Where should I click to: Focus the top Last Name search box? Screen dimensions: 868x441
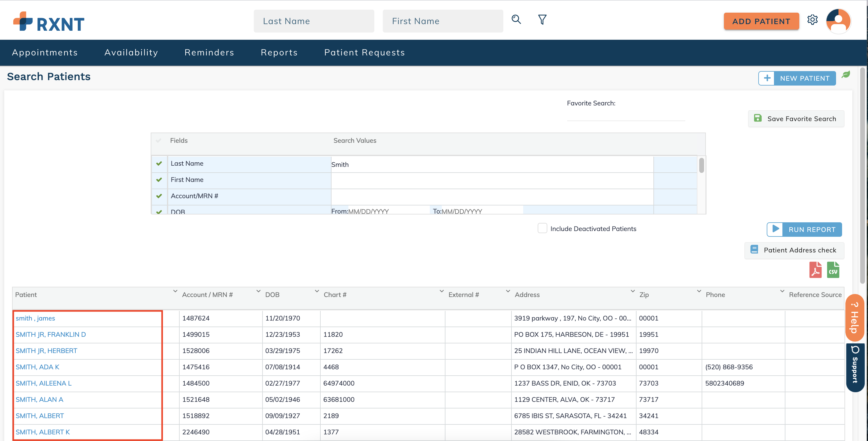(314, 21)
